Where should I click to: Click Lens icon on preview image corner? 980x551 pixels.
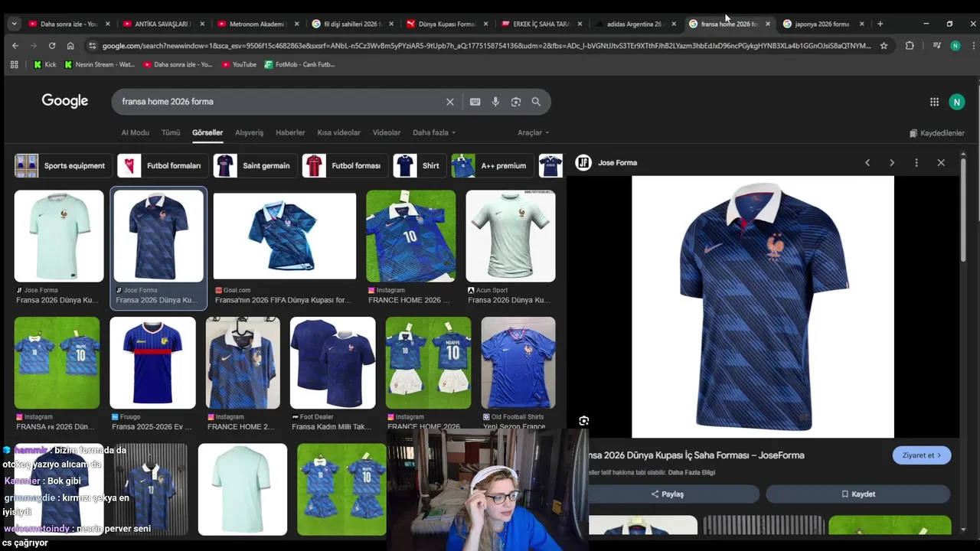[584, 421]
